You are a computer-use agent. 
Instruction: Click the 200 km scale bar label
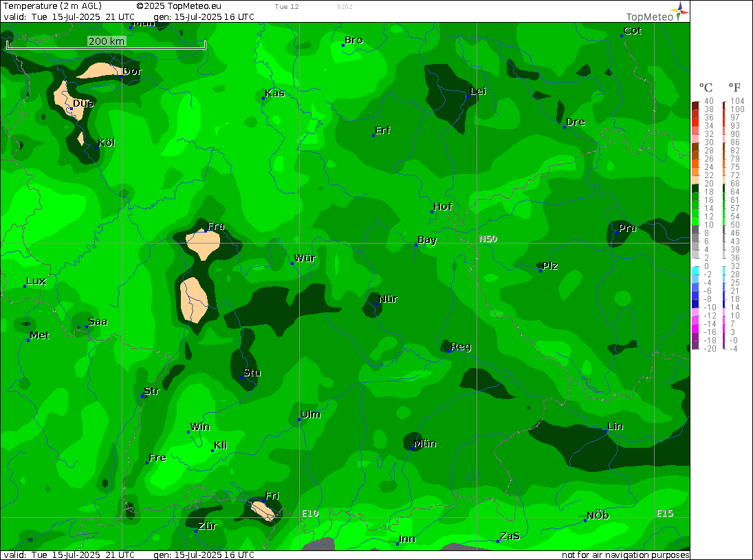point(106,41)
